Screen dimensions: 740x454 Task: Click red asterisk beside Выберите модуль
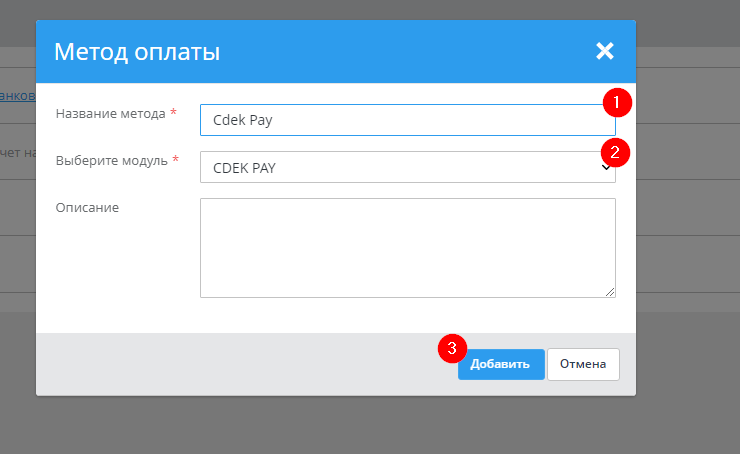pyautogui.click(x=176, y=160)
